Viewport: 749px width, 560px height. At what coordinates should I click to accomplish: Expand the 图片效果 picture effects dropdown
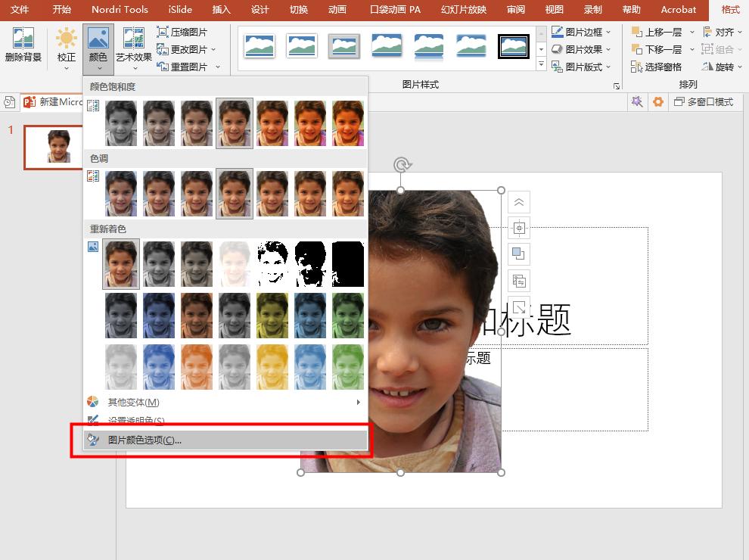608,49
